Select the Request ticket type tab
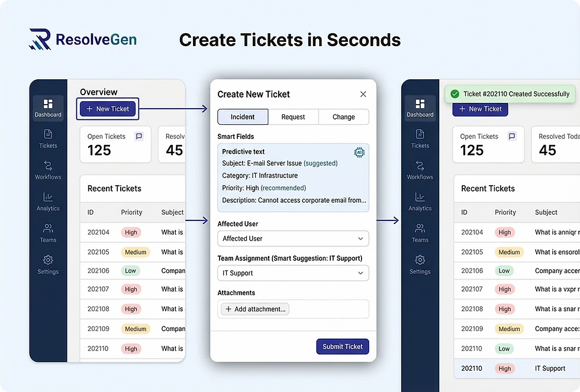The image size is (580, 392). [x=294, y=116]
